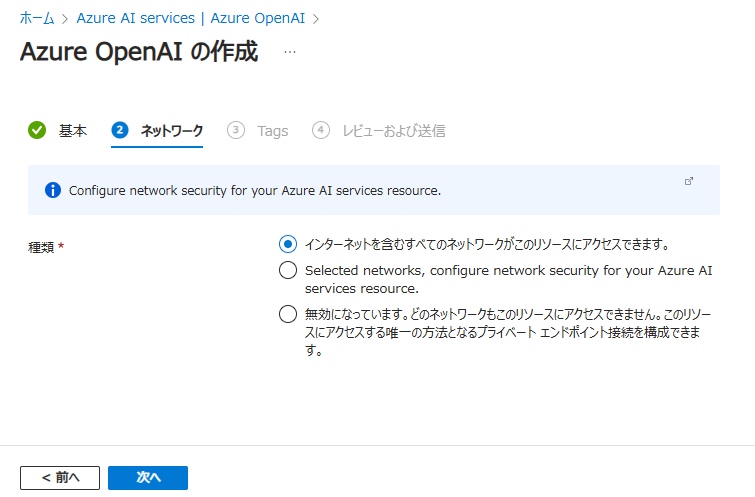Open the Tags tab
The image size is (755, 497).
pyautogui.click(x=273, y=131)
